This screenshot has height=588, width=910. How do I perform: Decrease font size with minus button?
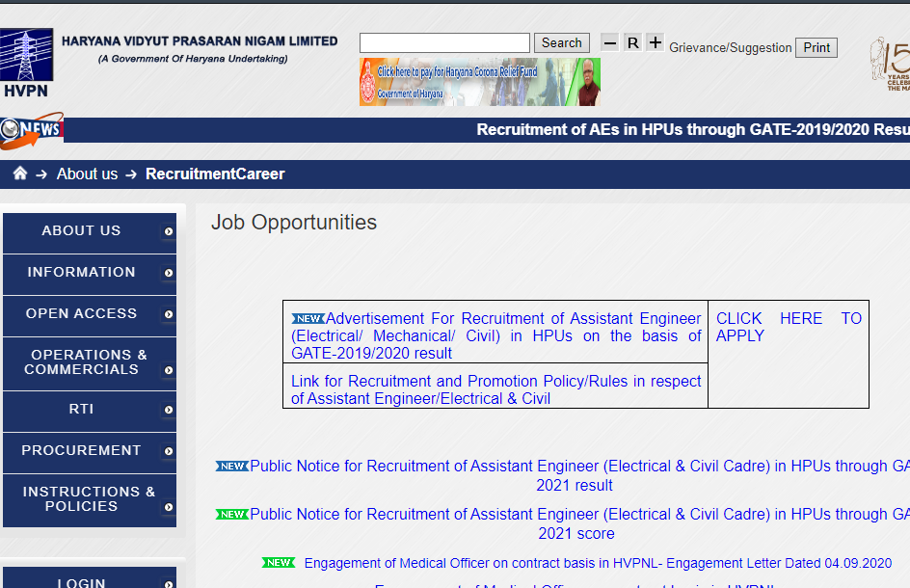(x=609, y=42)
